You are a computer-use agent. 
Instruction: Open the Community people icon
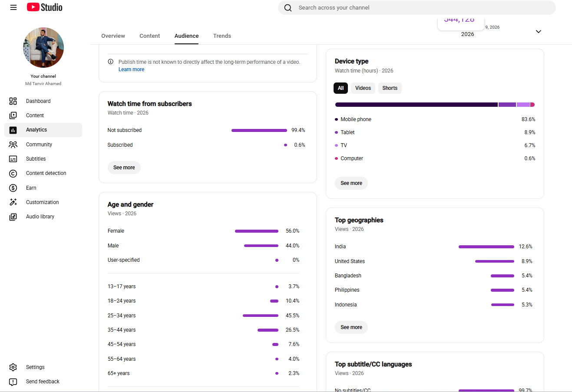tap(13, 145)
